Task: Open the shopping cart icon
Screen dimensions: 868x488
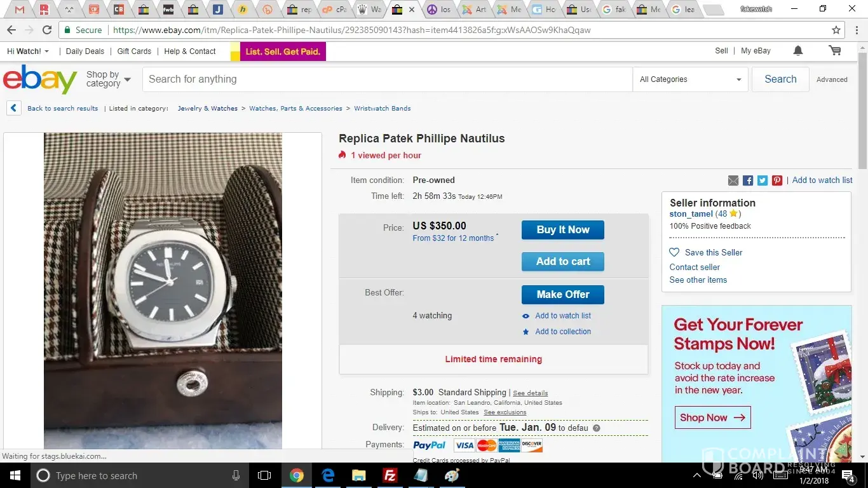Action: pyautogui.click(x=835, y=51)
